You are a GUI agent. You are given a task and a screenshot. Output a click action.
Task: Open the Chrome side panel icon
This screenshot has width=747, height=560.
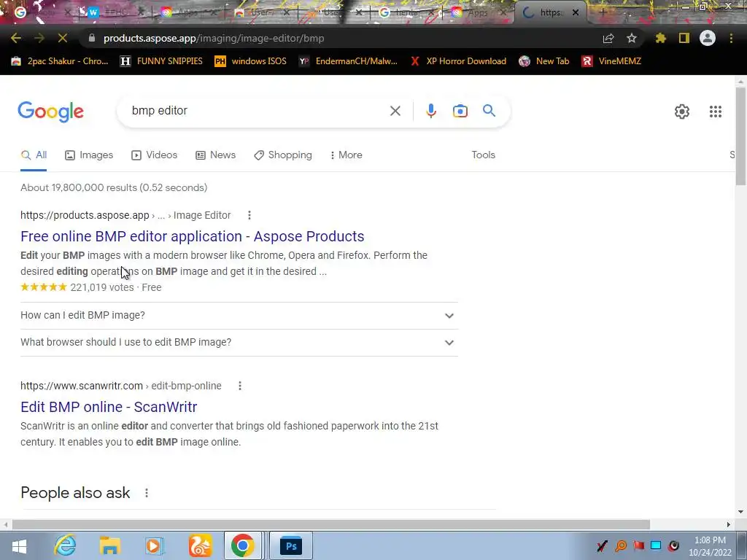[684, 38]
